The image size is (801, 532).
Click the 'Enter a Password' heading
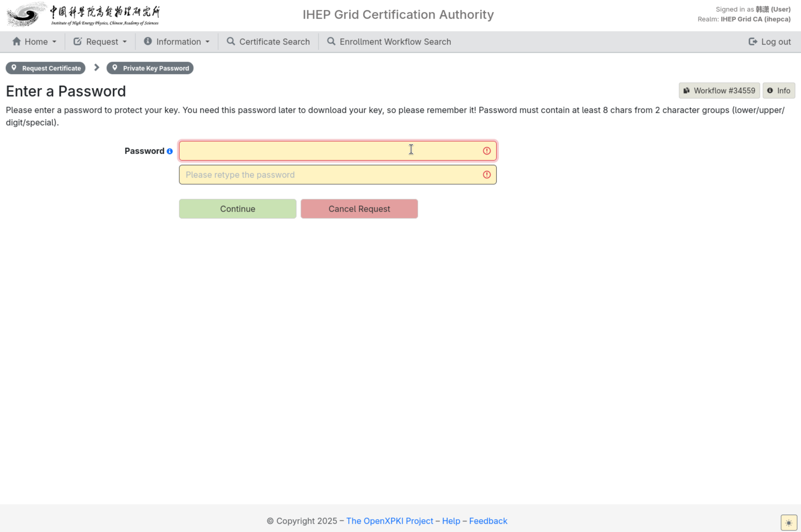66,91
